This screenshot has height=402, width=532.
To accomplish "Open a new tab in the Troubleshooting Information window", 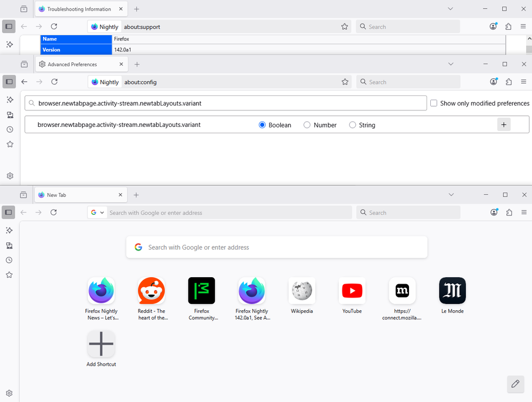I will coord(136,9).
